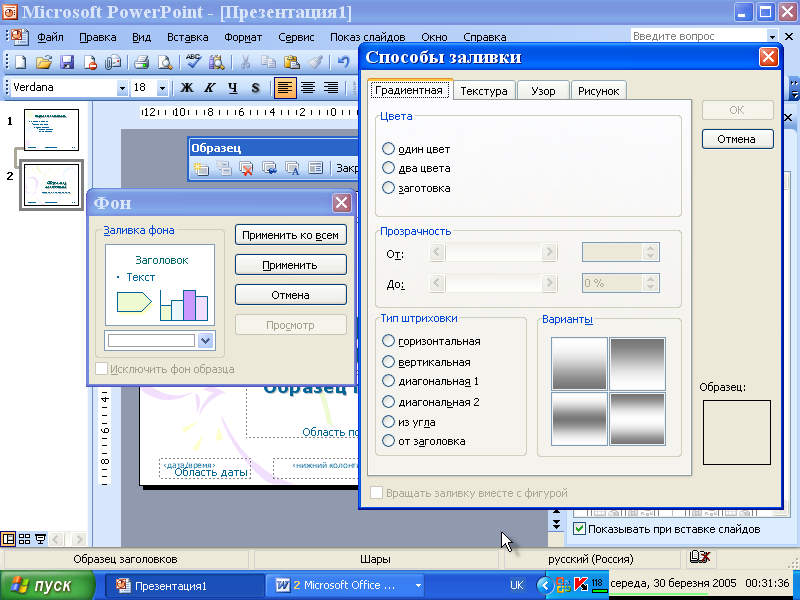Create a new presentation from the toolbar

[x=20, y=62]
